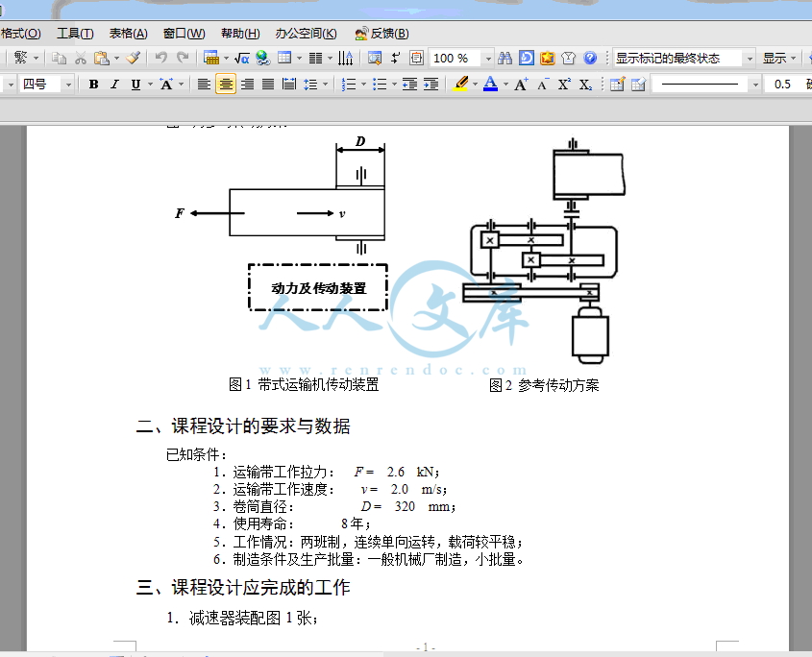Toggle Align Left
The width and height of the screenshot is (812, 657).
pos(204,85)
